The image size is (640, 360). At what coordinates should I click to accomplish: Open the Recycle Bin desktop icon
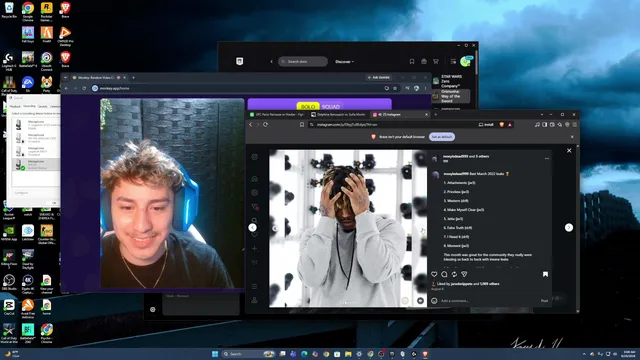(x=9, y=11)
